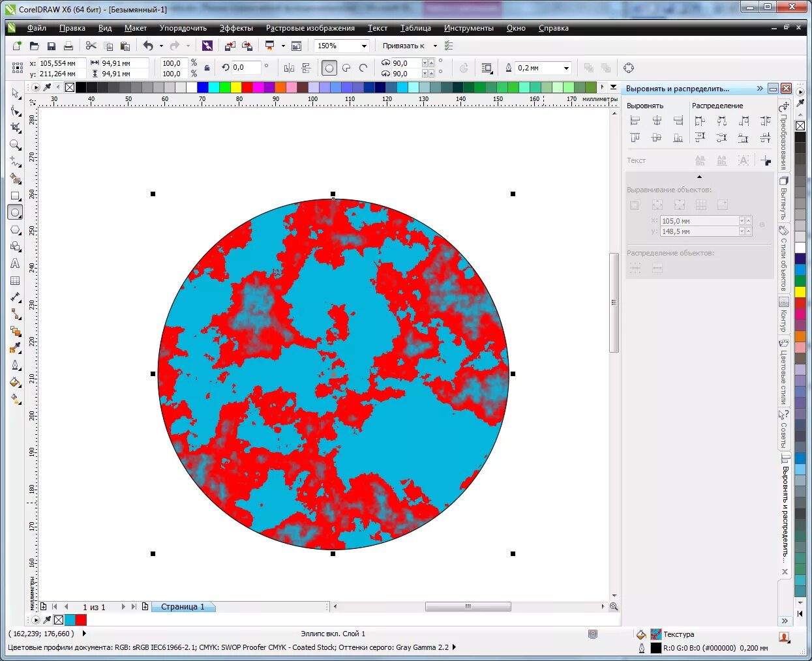812x661 pixels.
Task: Open the outline width 0,2 мм dropdown
Action: (x=566, y=68)
